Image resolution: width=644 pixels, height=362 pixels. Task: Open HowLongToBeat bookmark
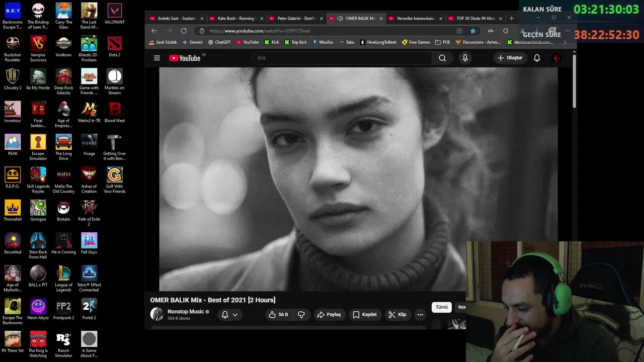(378, 42)
